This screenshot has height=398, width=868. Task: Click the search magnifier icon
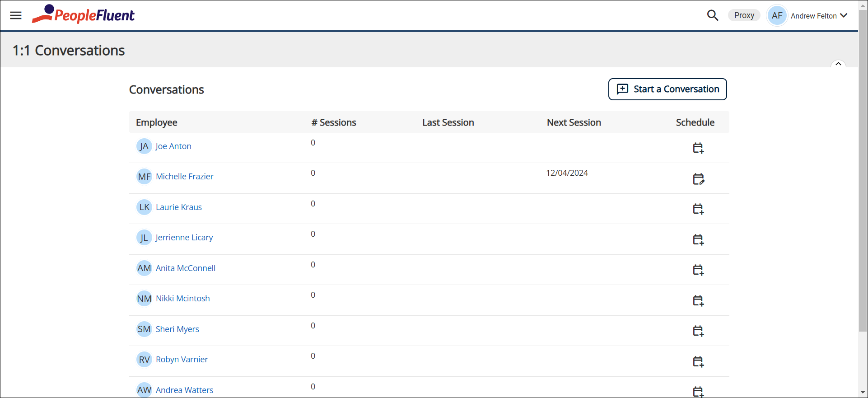712,15
